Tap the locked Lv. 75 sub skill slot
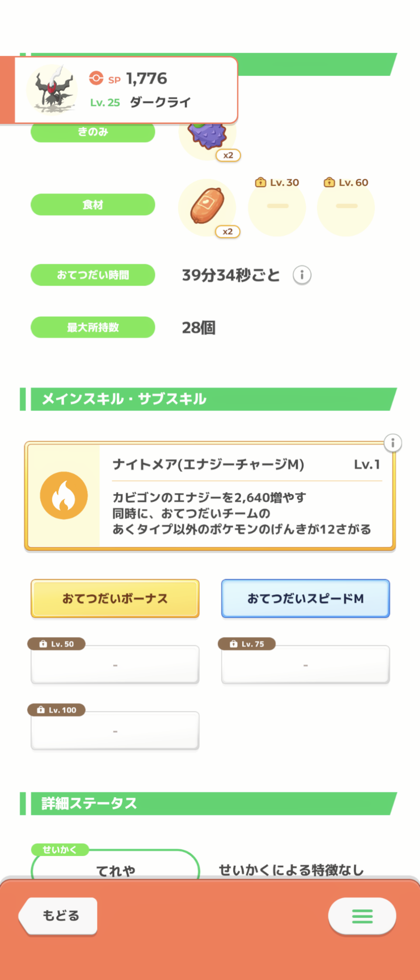Viewport: 420px width, 980px height. click(305, 664)
